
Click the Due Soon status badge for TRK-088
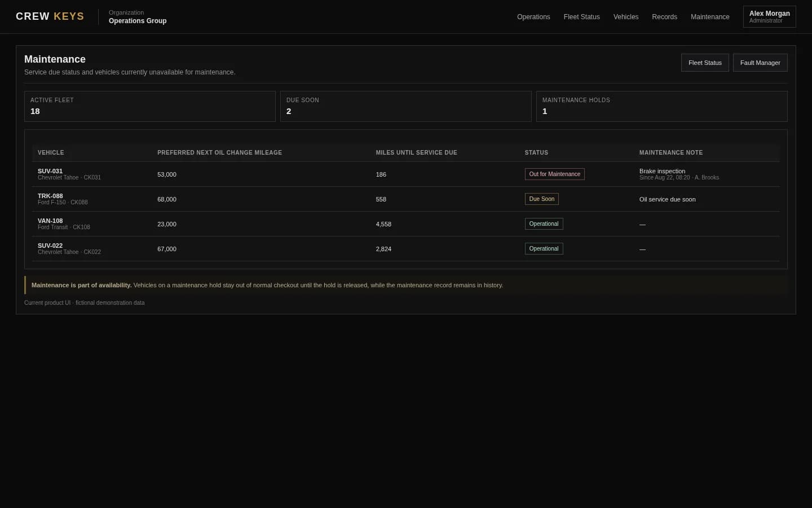tap(542, 199)
